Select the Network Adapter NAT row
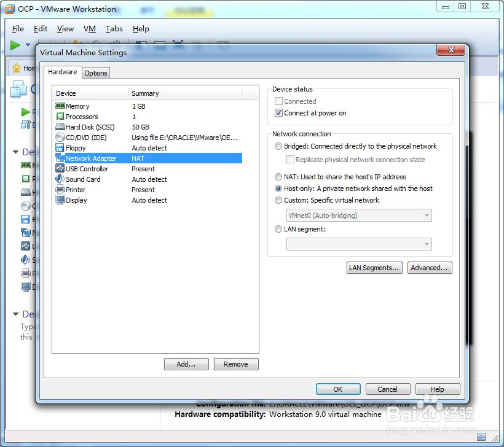Image resolution: width=504 pixels, height=447 pixels. 149,158
